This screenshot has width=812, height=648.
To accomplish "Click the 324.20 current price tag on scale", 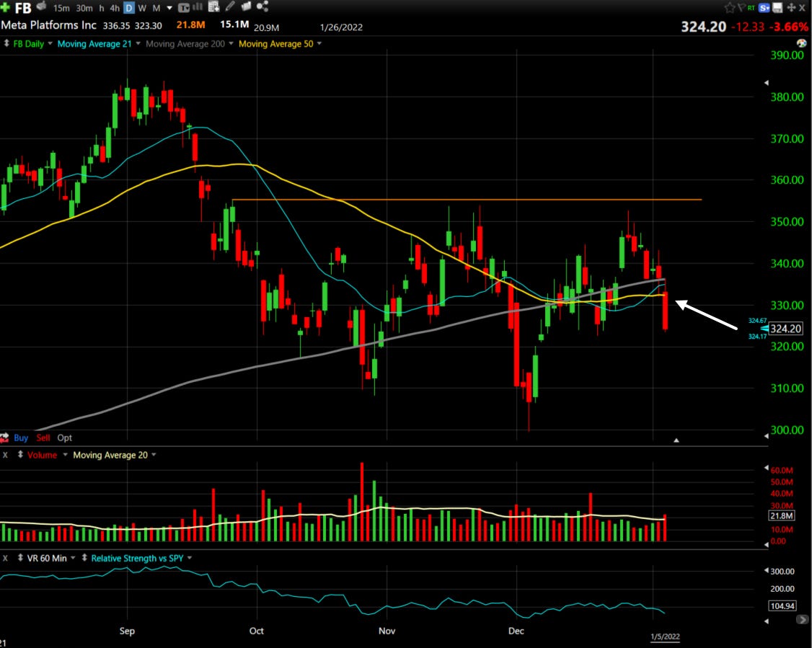I will pyautogui.click(x=785, y=329).
